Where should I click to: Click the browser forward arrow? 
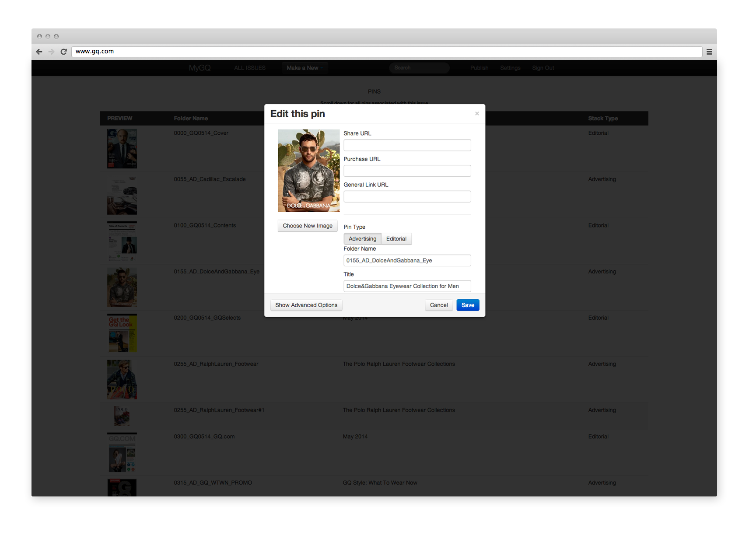point(51,52)
